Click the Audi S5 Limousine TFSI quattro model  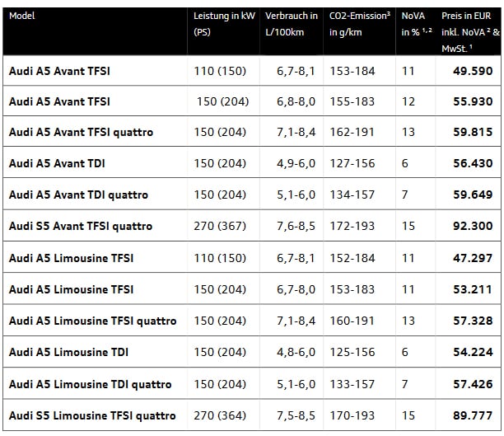click(x=92, y=415)
